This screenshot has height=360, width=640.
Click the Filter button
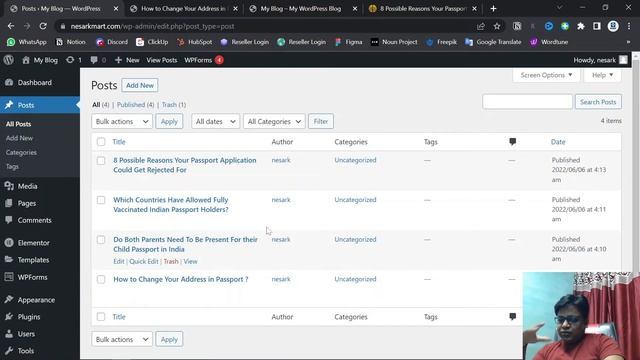[321, 121]
